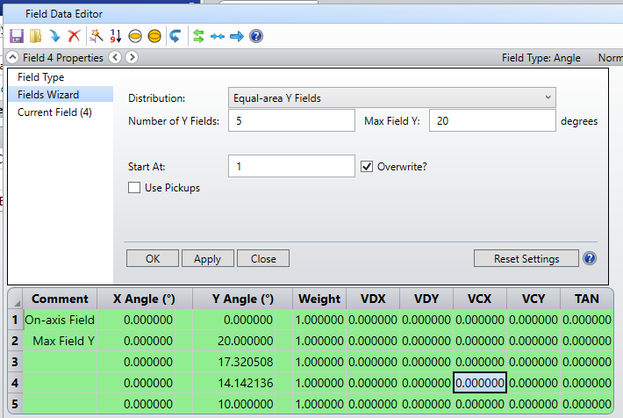Click the blue curved reset arrow icon
This screenshot has height=418, width=623.
[176, 36]
